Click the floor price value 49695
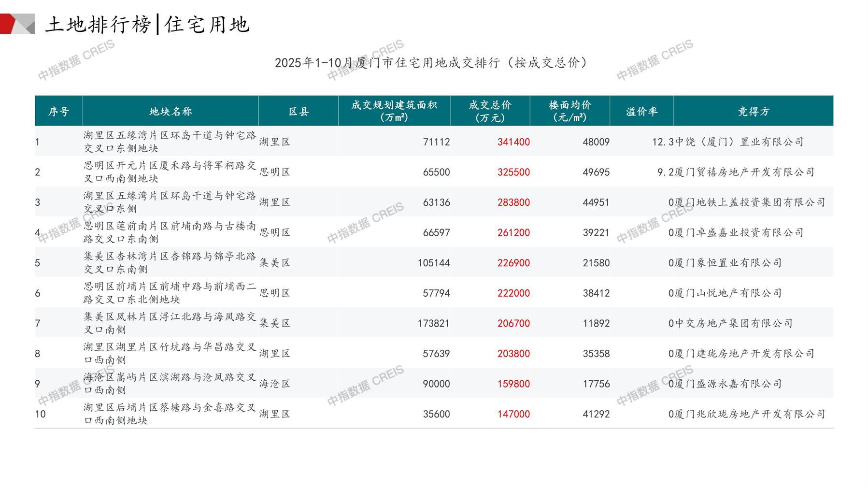This screenshot has height=488, width=868. coord(596,172)
